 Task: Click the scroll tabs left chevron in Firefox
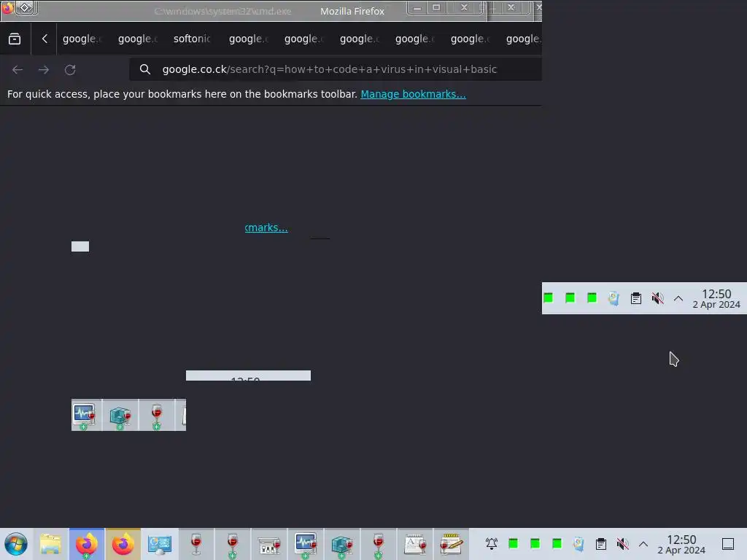tap(44, 39)
